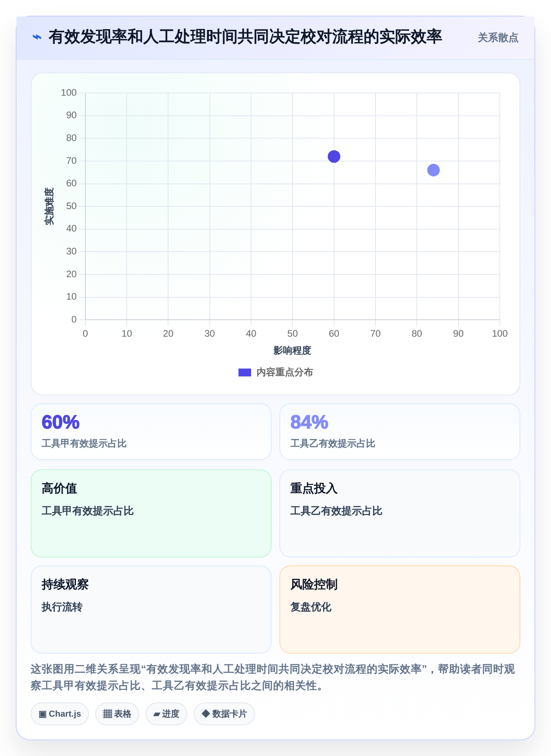The width and height of the screenshot is (551, 756).
Task: Click 执行流转 text in 持续观察 card
Action: 62,607
